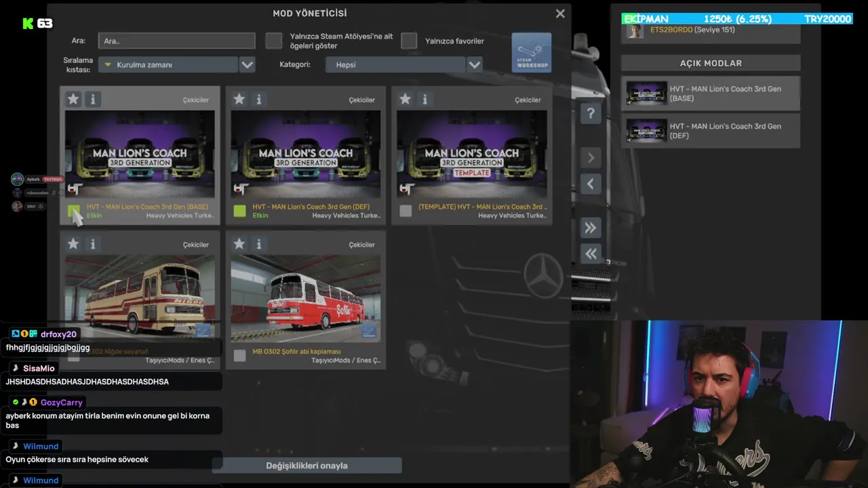868x488 pixels.
Task: Click the Ara search field
Action: tap(176, 41)
